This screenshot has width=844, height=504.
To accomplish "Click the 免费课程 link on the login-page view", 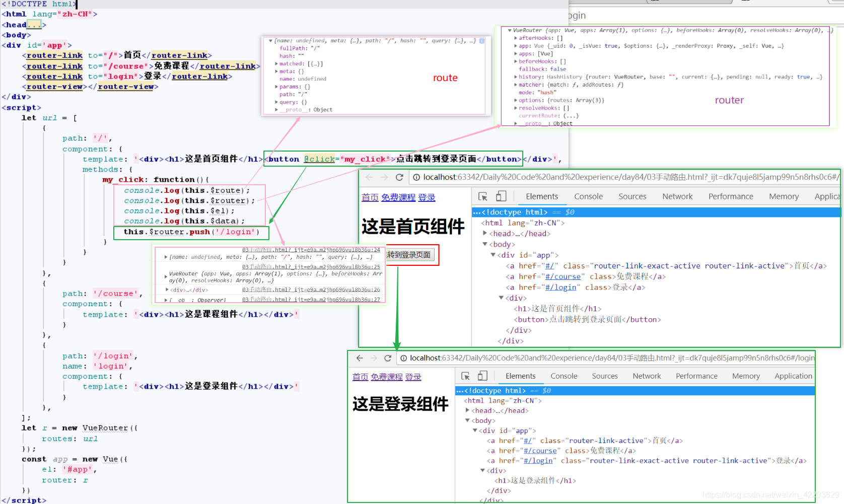I will (x=387, y=377).
